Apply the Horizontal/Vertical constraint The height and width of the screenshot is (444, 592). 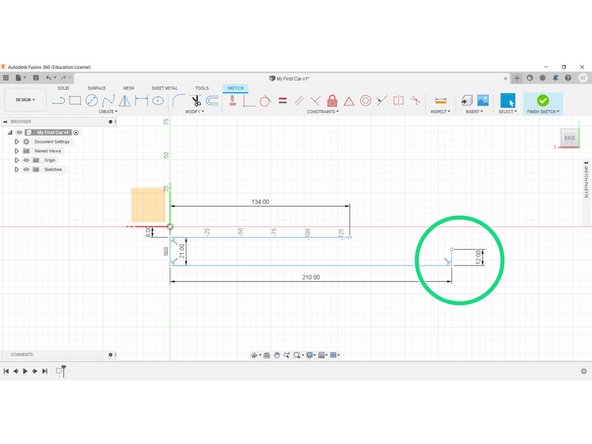(x=233, y=101)
